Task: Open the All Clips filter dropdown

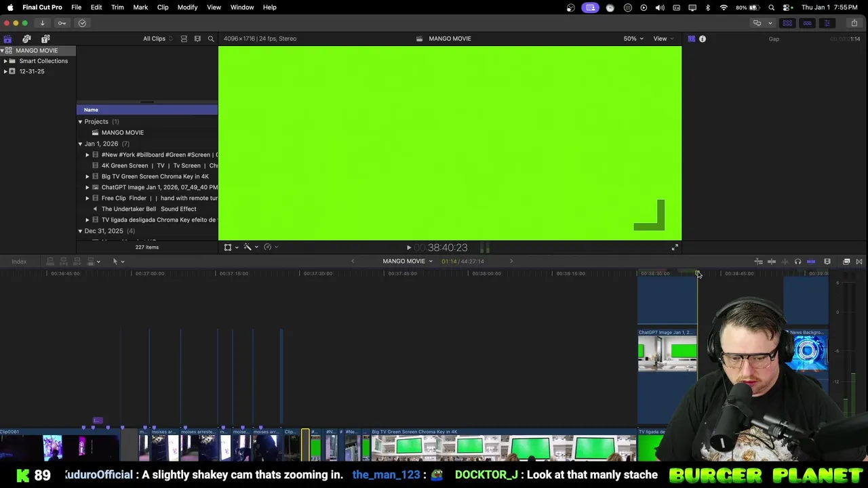Action: pos(157,39)
